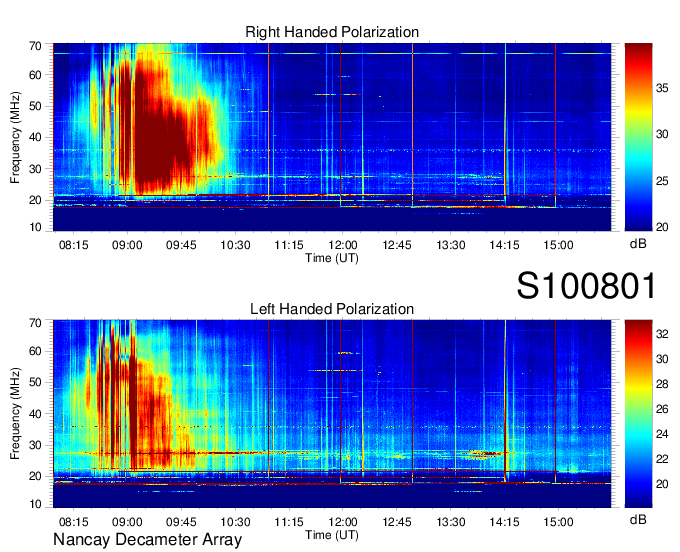
Task: Click 12:00 time tick of Left Handed plot
Action: (343, 522)
